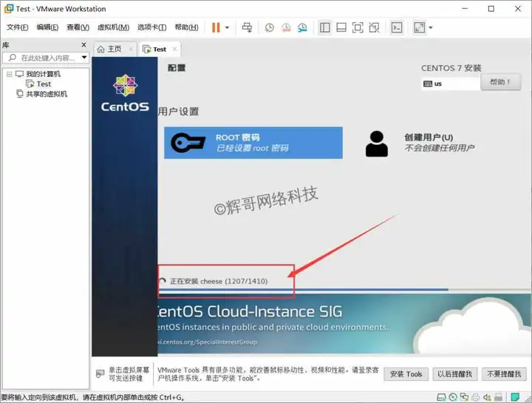Click the network adapter status icon
The width and height of the screenshot is (532, 403).
(x=464, y=397)
